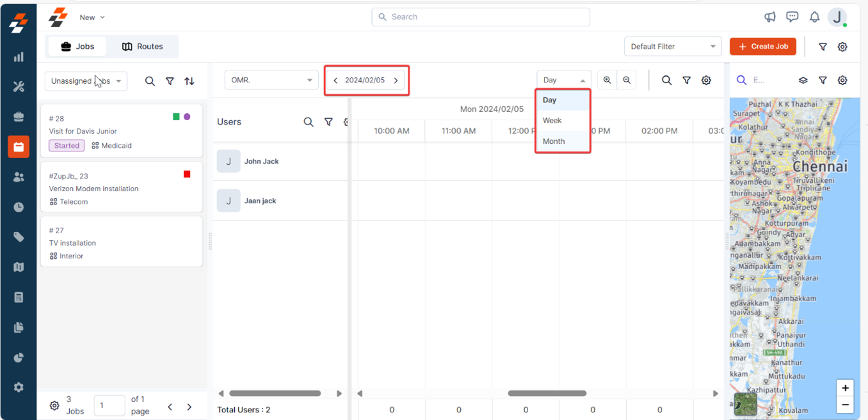Image resolution: width=868 pixels, height=420 pixels.
Task: Click the users panel horizontal scrollbar
Action: pos(275,394)
